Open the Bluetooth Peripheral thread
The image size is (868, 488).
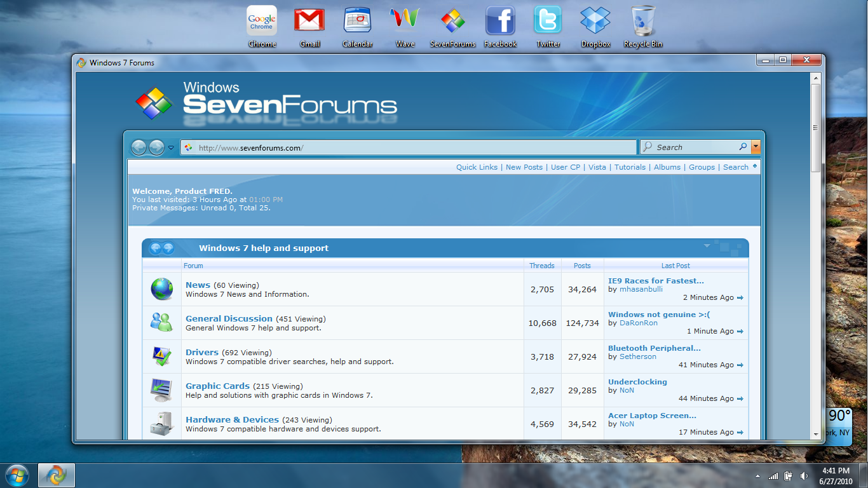654,348
